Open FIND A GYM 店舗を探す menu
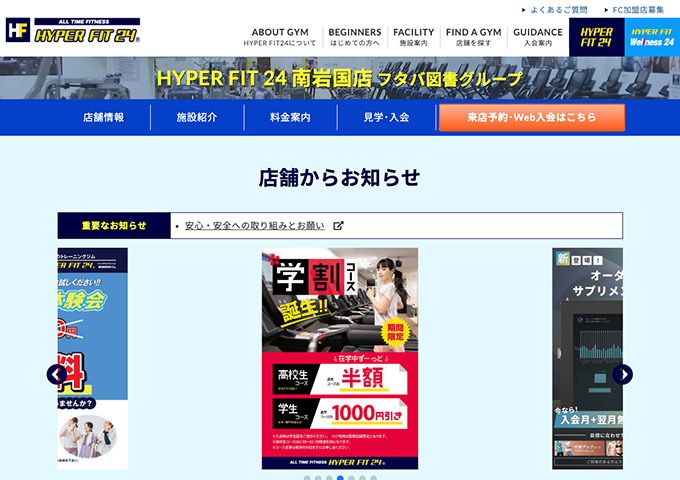 point(474,37)
